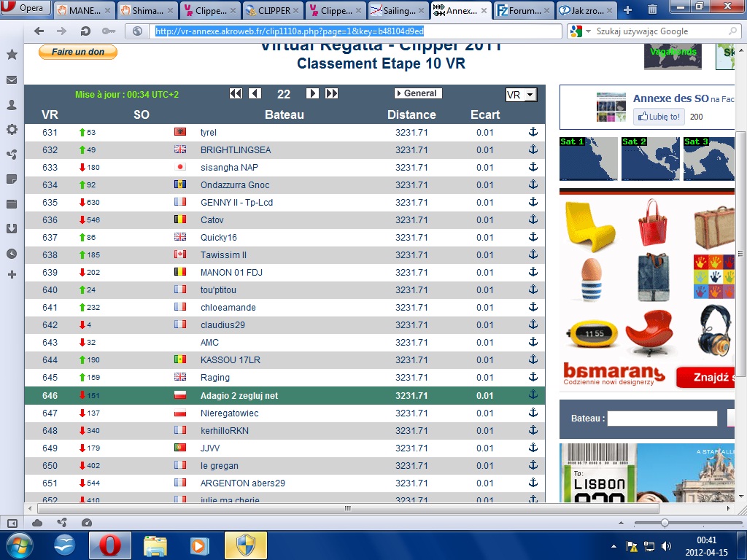Click the Bateau search input field
The image size is (747, 560).
tap(662, 419)
